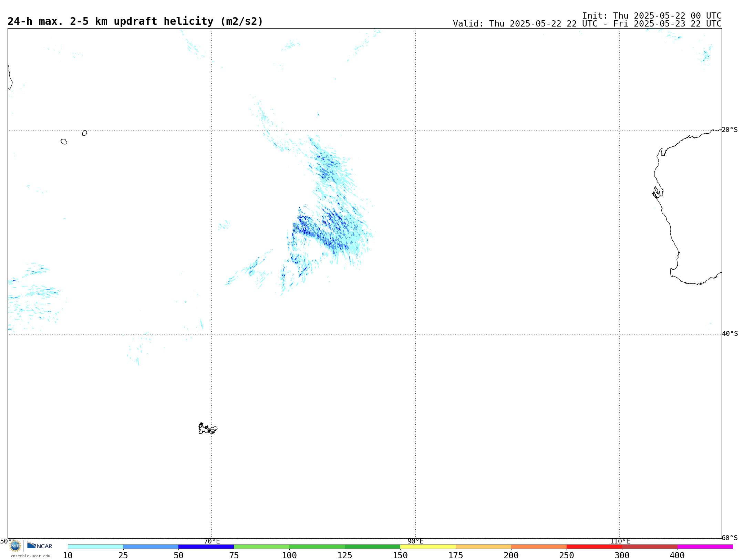744x560 pixels.
Task: Click the 60°S latitude label
Action: coord(730,538)
